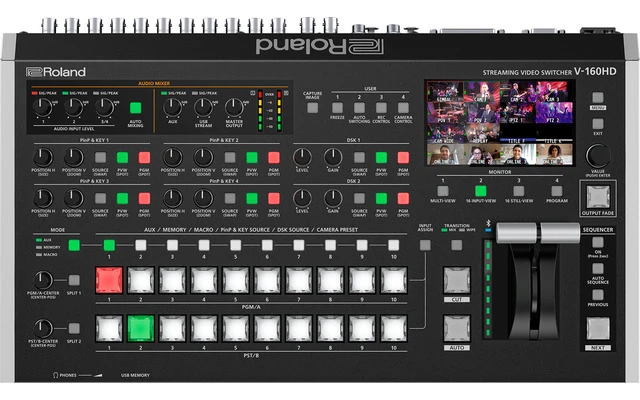Viewport: 640px width, 400px height.
Task: Tap AUX/MEMORY row button 1
Action: [x=109, y=245]
